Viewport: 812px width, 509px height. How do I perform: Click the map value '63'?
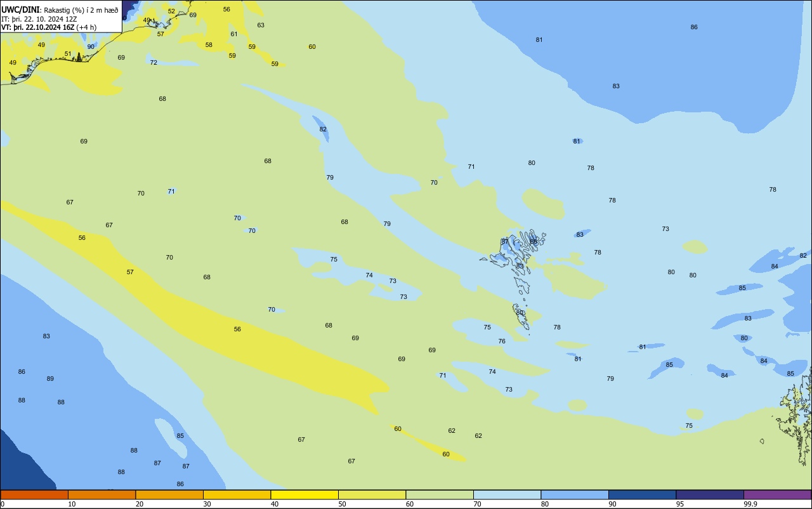tap(261, 25)
